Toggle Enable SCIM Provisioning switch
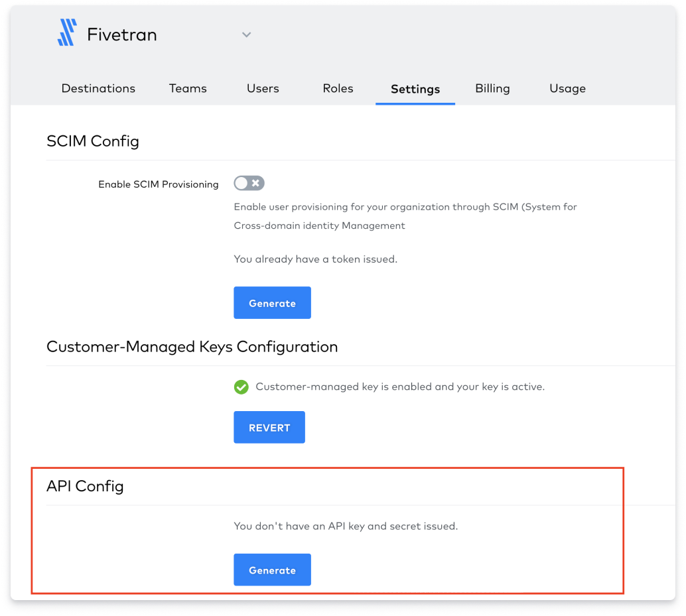 click(x=249, y=184)
